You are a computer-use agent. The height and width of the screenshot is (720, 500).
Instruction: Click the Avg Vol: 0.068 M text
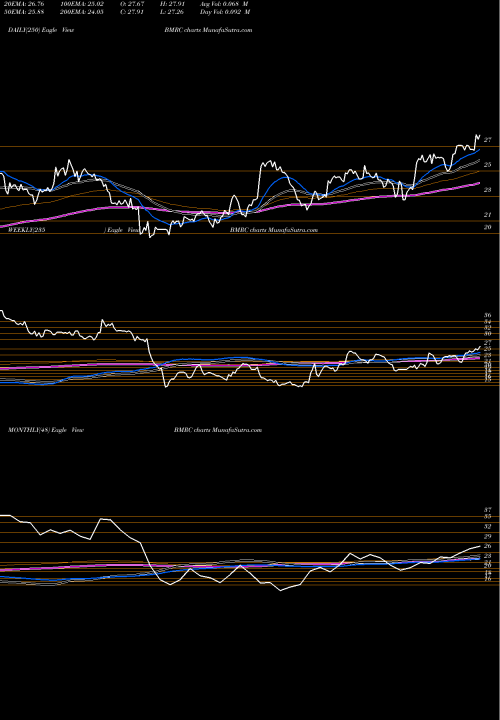coord(224,4)
